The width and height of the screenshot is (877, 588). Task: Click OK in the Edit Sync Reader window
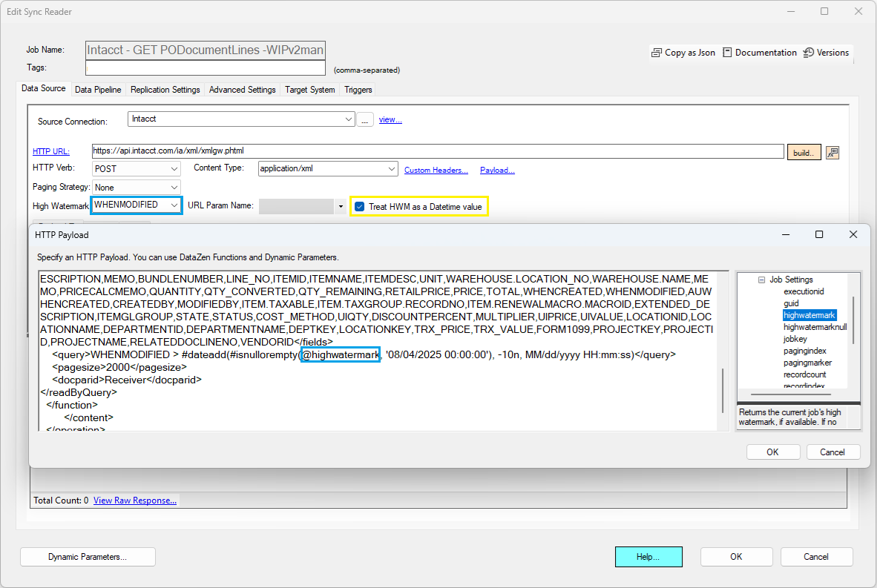coord(736,557)
